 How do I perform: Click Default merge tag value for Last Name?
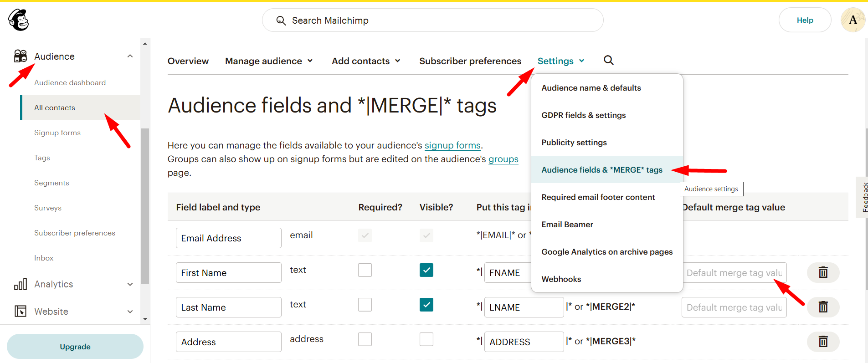coord(734,307)
